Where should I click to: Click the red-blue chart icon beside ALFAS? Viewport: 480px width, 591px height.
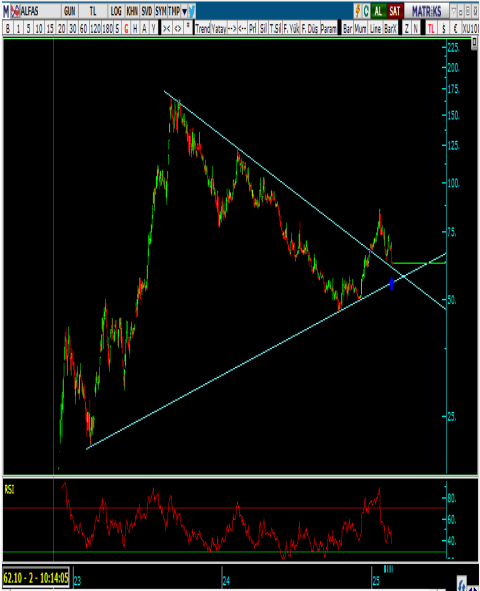pos(15,11)
